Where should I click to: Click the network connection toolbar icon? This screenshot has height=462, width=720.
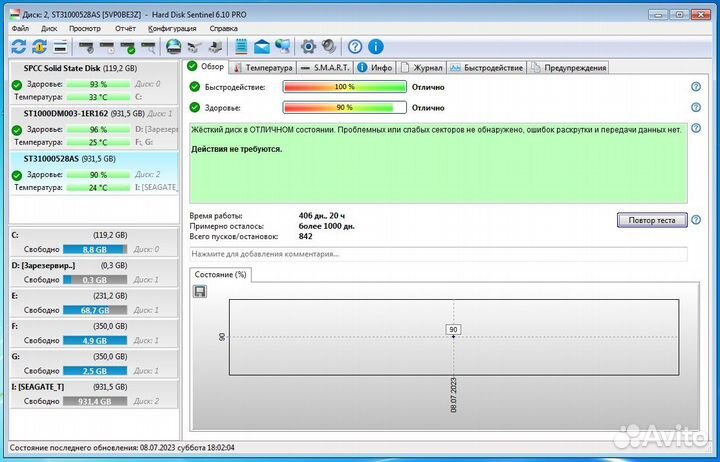pos(194,46)
